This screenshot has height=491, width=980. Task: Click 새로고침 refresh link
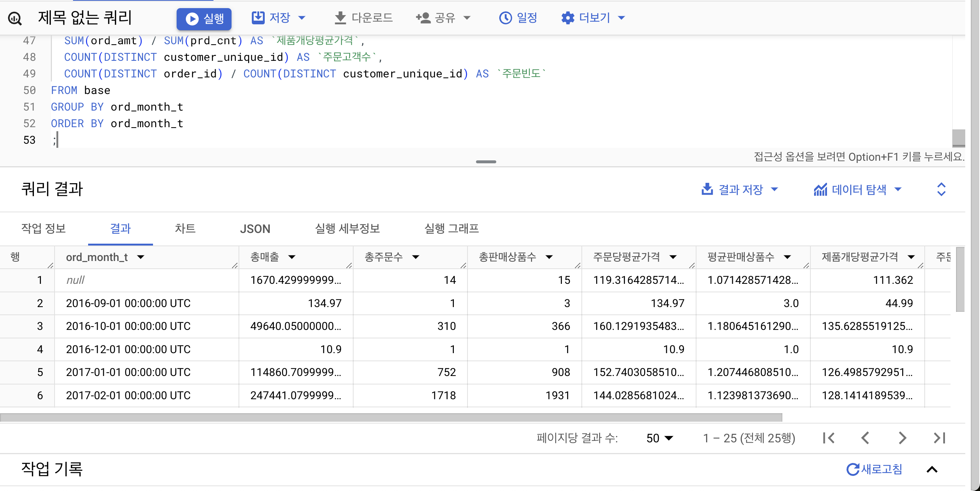pos(874,469)
